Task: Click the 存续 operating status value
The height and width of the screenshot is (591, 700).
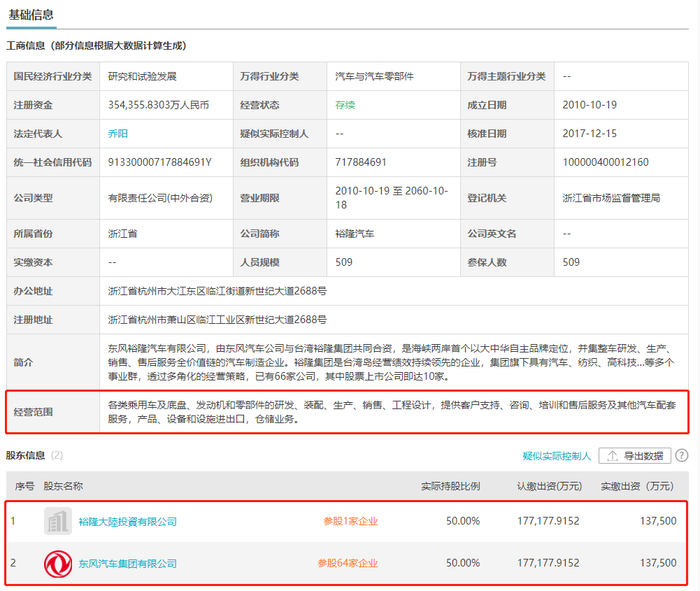Action: coord(345,105)
